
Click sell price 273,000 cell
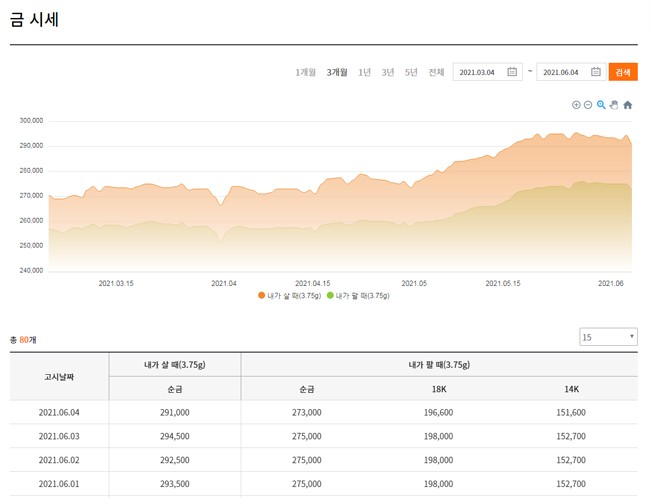(307, 413)
